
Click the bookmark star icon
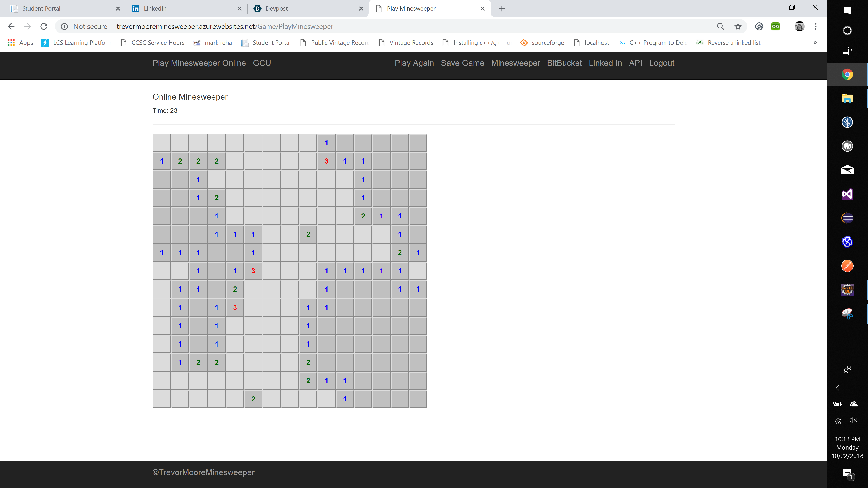tap(738, 26)
